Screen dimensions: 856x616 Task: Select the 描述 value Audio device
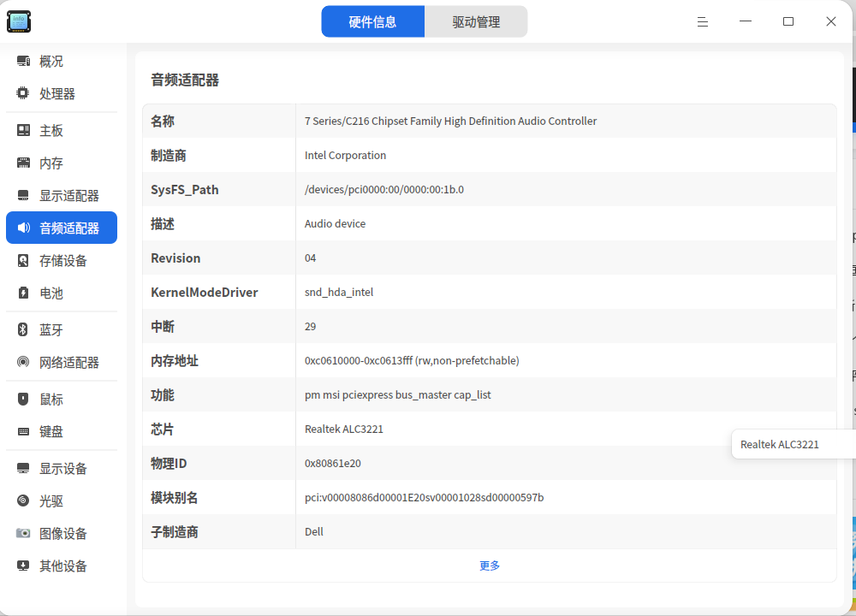pos(336,223)
